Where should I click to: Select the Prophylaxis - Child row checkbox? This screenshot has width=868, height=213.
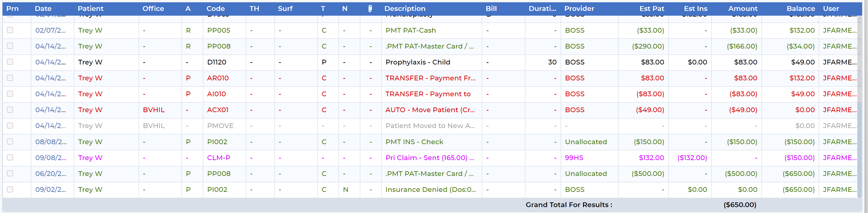point(10,62)
